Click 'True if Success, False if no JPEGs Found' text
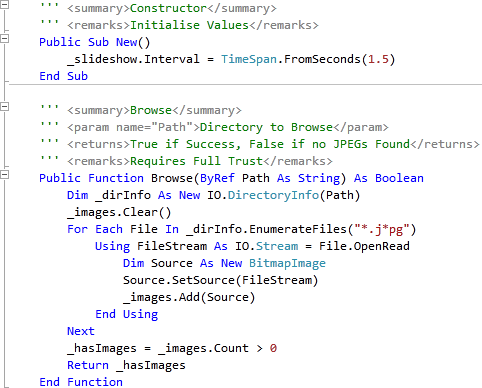 pos(270,144)
